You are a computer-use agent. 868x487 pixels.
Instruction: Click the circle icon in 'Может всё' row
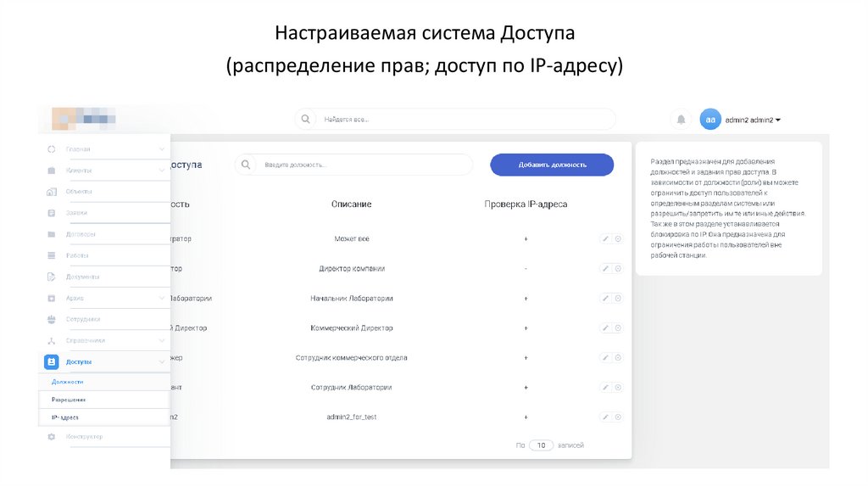coord(618,238)
